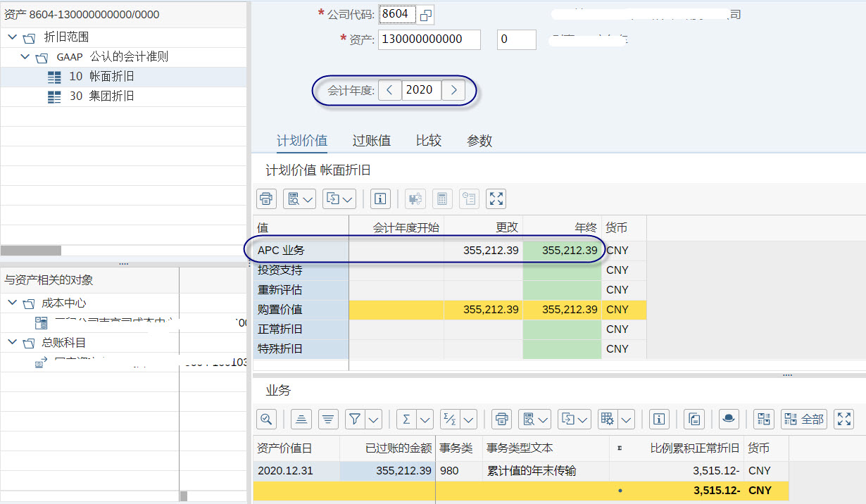Maximize the 业务 table with fullscreen icon
Screen dimensions: 866x504
843,420
